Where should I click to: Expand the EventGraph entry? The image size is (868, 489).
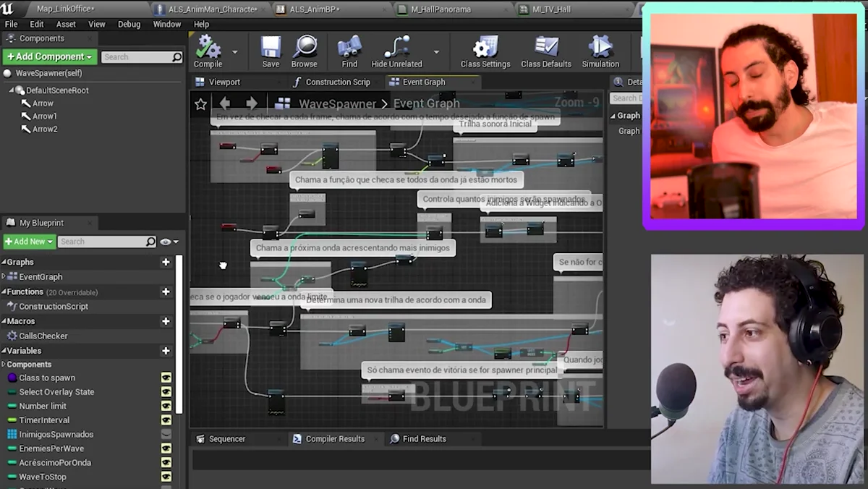[x=4, y=276]
